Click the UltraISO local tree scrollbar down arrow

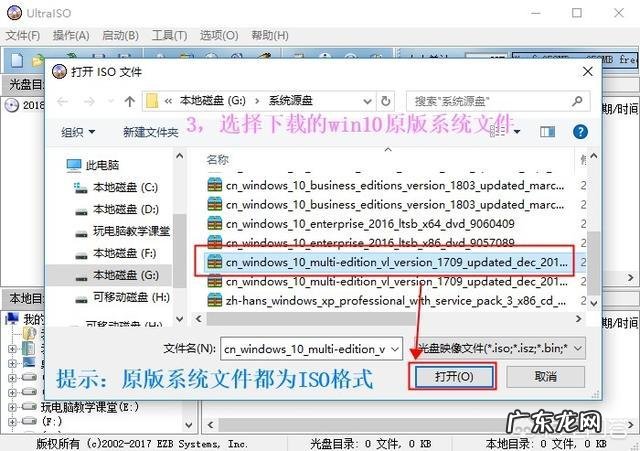pyautogui.click(x=189, y=425)
